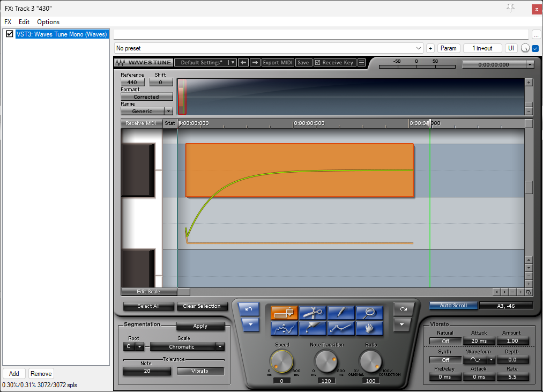This screenshot has width=543, height=392.
Task: Open the Edit menu
Action: click(x=24, y=22)
